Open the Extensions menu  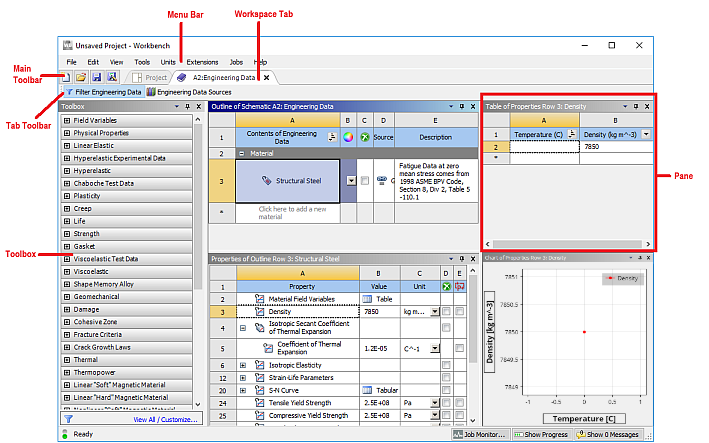pyautogui.click(x=201, y=62)
